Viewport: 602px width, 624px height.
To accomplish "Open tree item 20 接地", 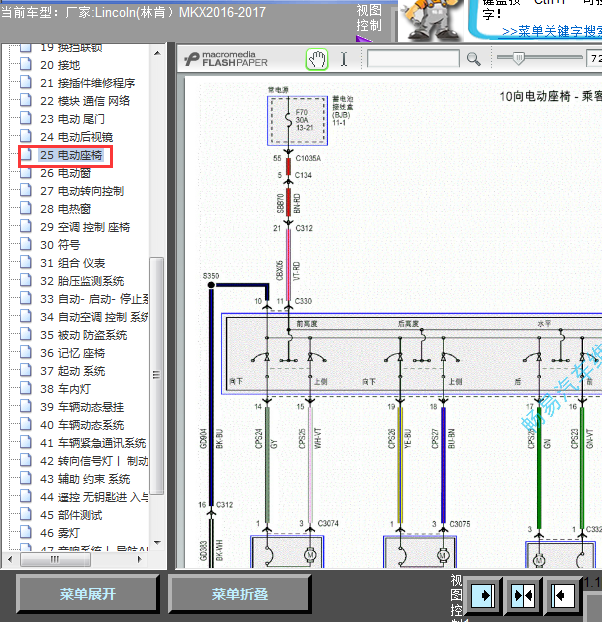I will (60, 65).
